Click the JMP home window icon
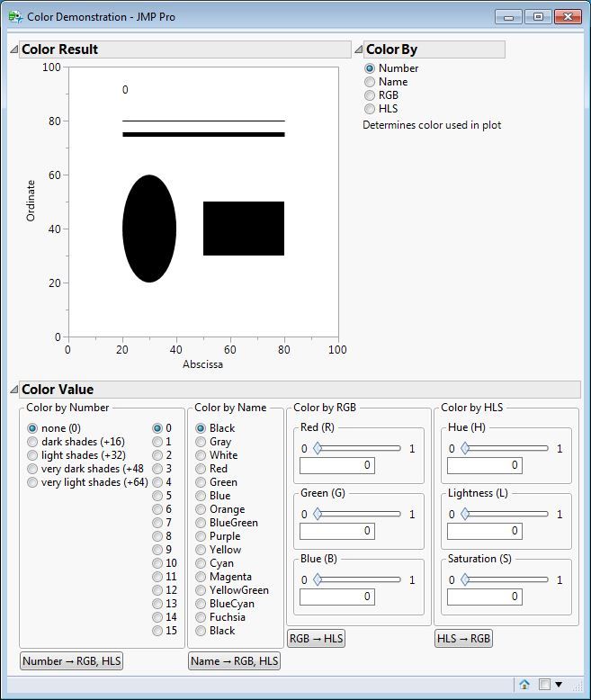The image size is (591, 700). 524,684
